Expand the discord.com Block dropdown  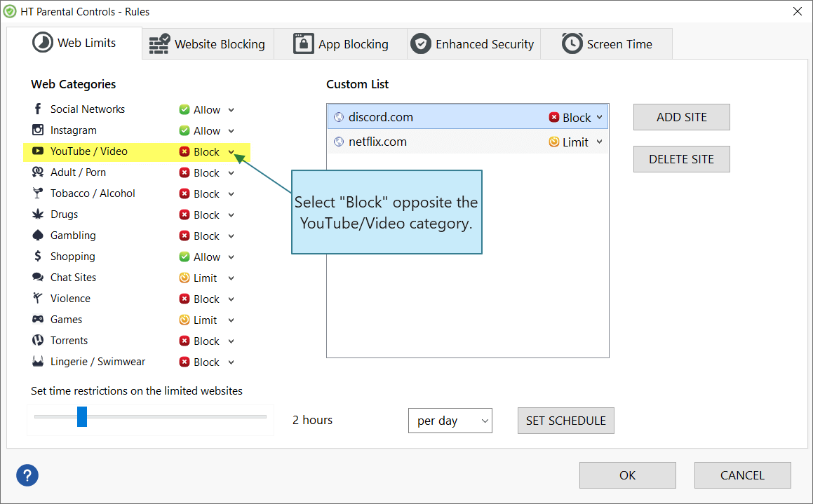click(599, 117)
